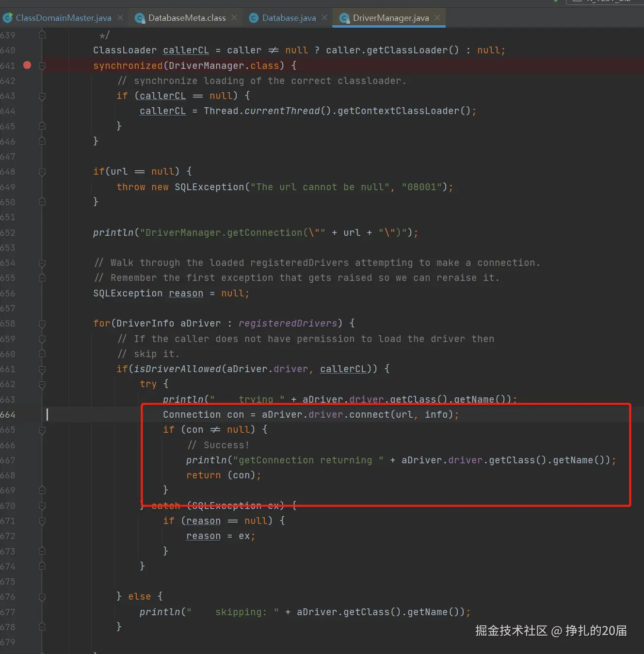Click the ClassDomainMaster.java file type icon
644x654 pixels.
tap(8, 18)
